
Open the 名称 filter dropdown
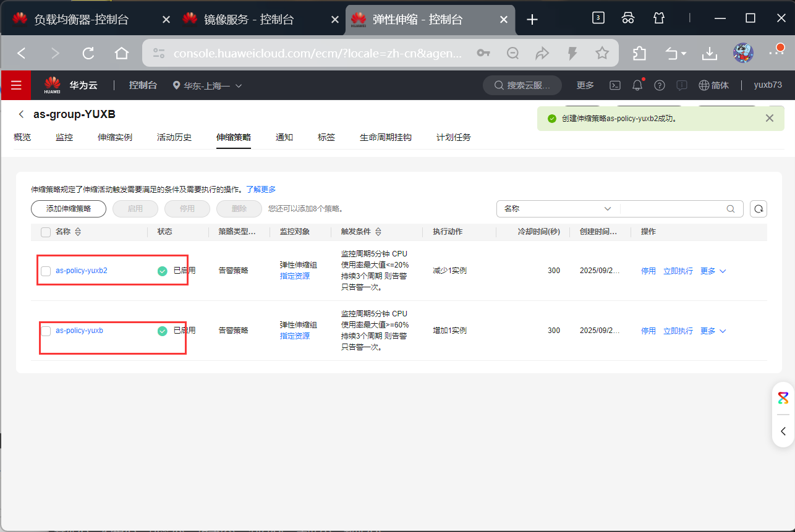[x=558, y=209]
